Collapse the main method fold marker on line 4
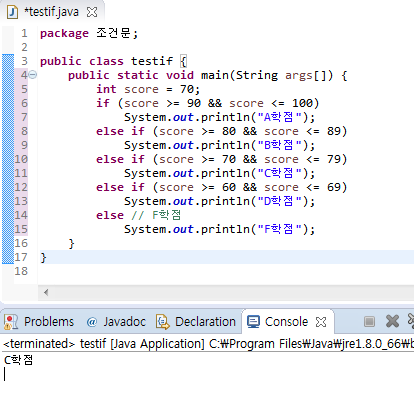Viewport: 414px width, 399px height. (x=33, y=75)
